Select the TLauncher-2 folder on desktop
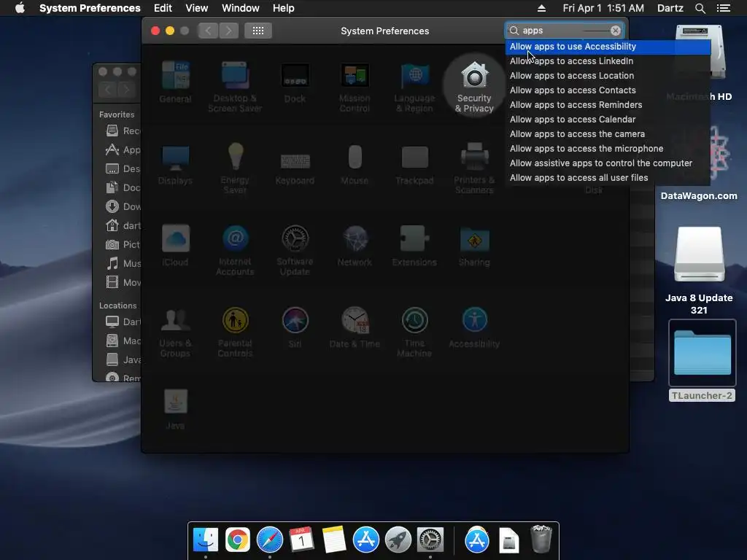The image size is (747, 560). pos(703,360)
